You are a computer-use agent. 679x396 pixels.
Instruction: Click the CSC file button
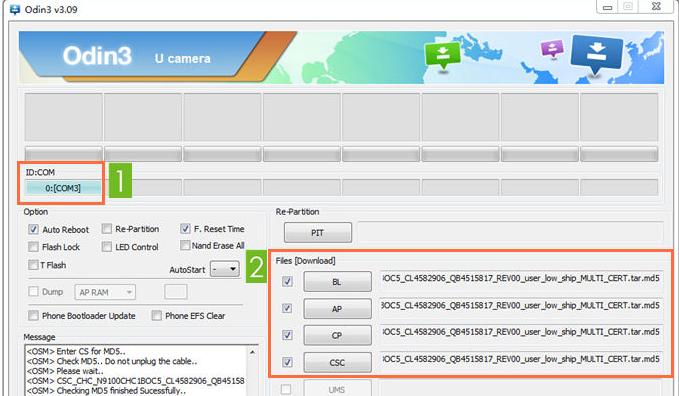point(337,362)
